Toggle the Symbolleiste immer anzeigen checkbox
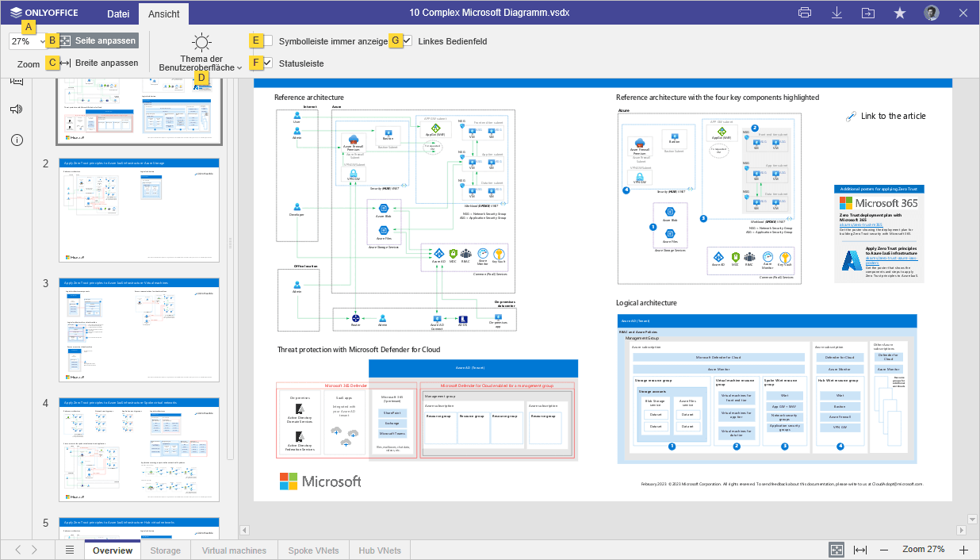The image size is (980, 560). point(269,40)
